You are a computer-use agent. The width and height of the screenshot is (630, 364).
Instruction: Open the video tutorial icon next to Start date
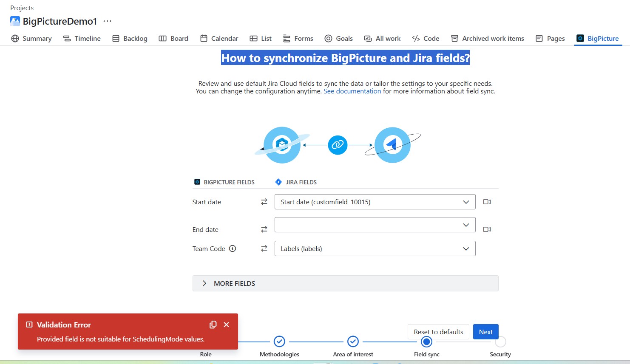point(487,202)
